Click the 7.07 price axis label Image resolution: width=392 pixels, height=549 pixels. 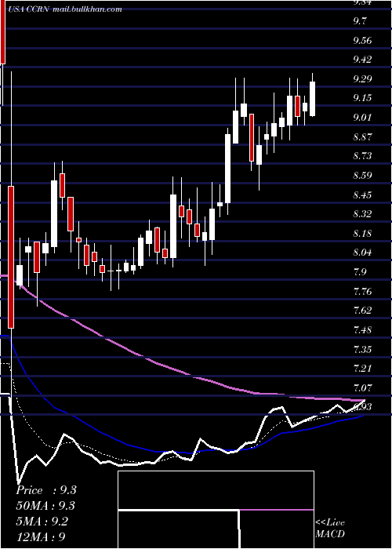click(x=362, y=387)
